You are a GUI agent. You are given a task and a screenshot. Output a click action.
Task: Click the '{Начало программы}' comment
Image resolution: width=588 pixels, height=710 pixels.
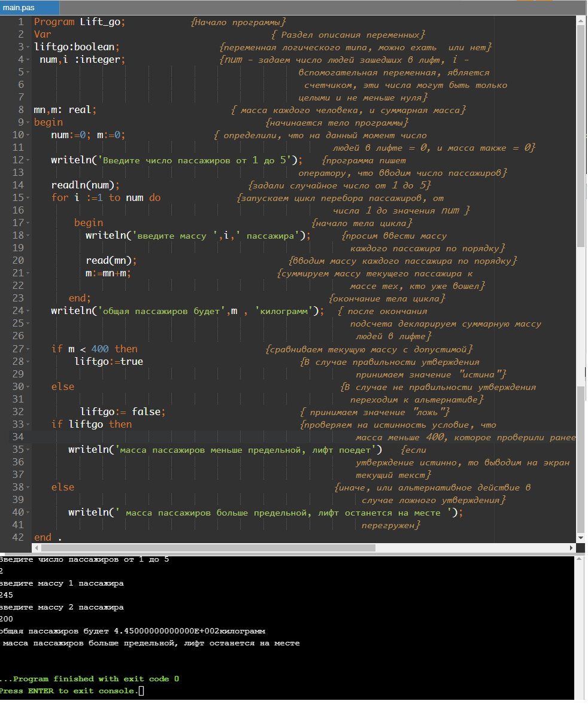238,22
